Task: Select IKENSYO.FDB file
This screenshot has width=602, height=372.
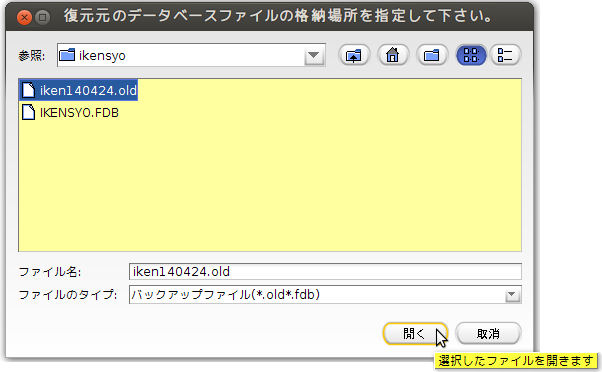Action: pos(70,112)
